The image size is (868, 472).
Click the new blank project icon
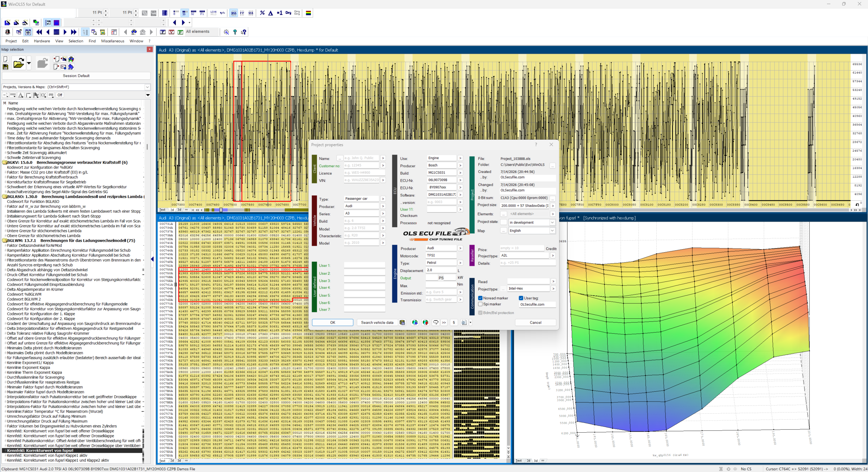pyautogui.click(x=5, y=59)
